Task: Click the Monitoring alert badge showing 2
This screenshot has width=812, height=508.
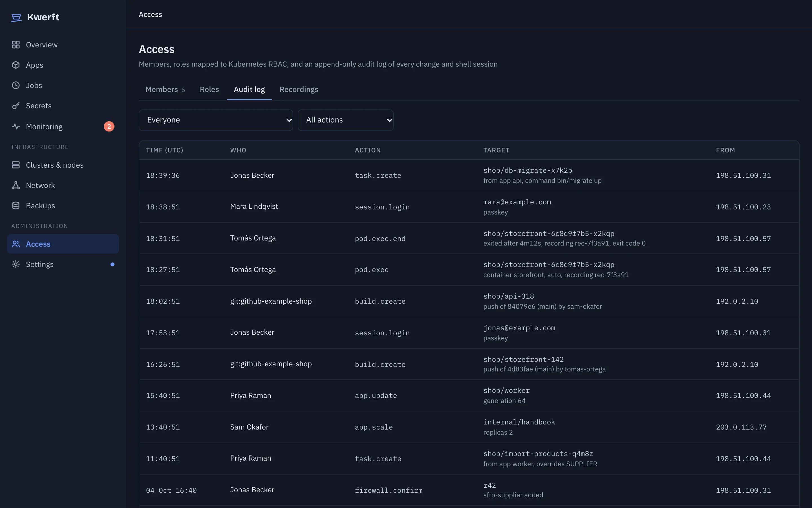Action: (x=109, y=126)
